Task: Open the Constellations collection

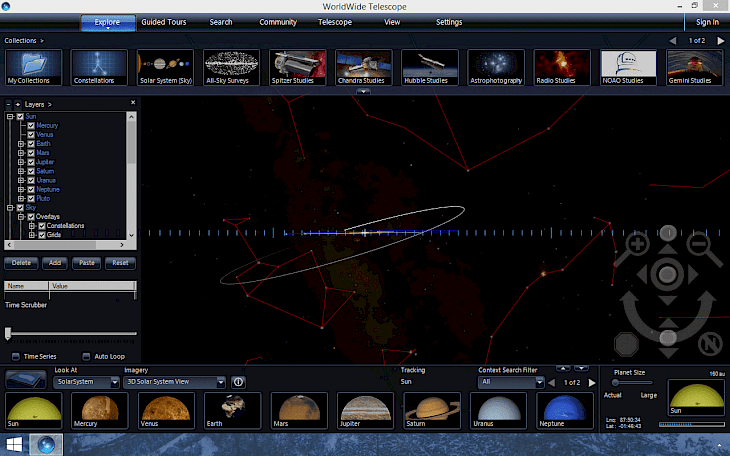Action: coord(99,68)
